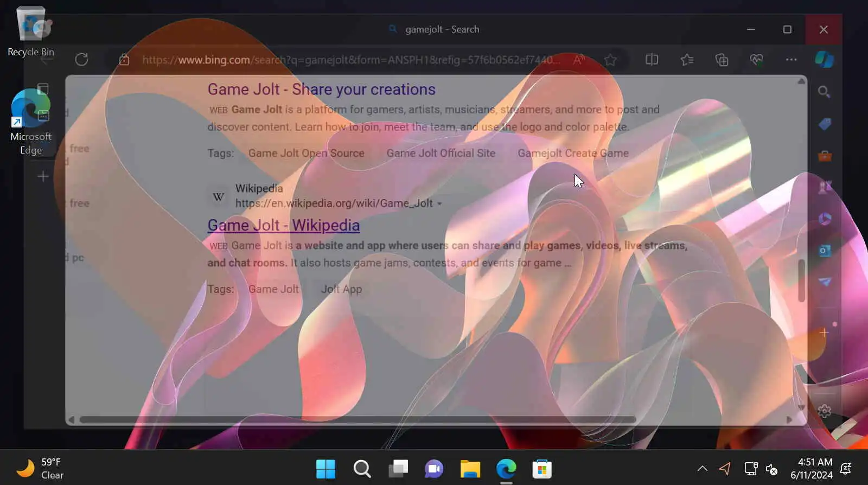868x485 pixels.
Task: Refresh the gamejolt search page
Action: tap(81, 60)
